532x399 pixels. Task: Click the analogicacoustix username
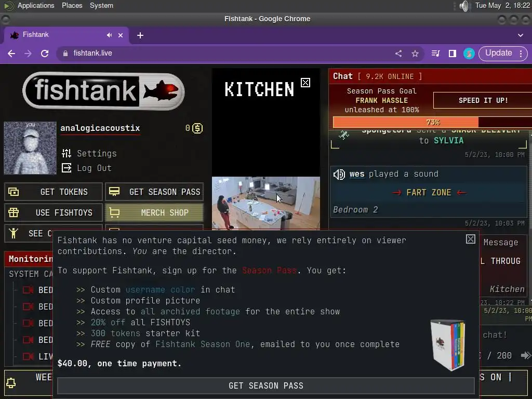tap(100, 128)
